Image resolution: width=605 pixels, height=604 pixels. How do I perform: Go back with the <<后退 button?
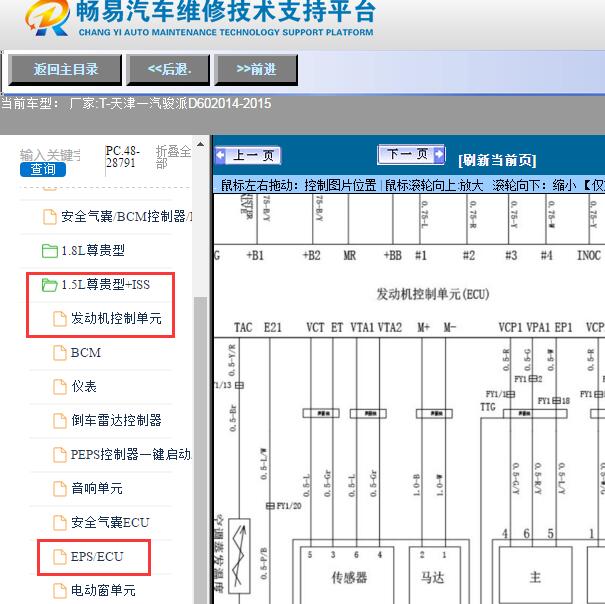pos(168,70)
